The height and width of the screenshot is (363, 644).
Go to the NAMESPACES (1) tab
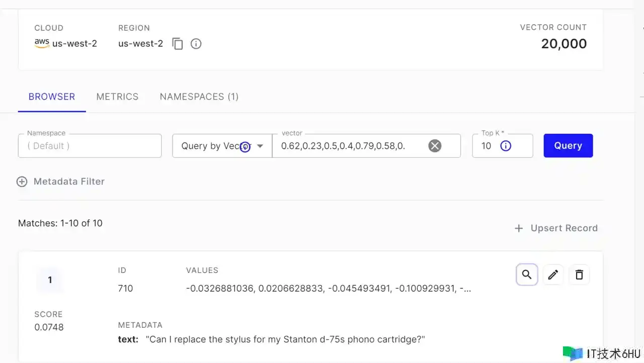199,97
